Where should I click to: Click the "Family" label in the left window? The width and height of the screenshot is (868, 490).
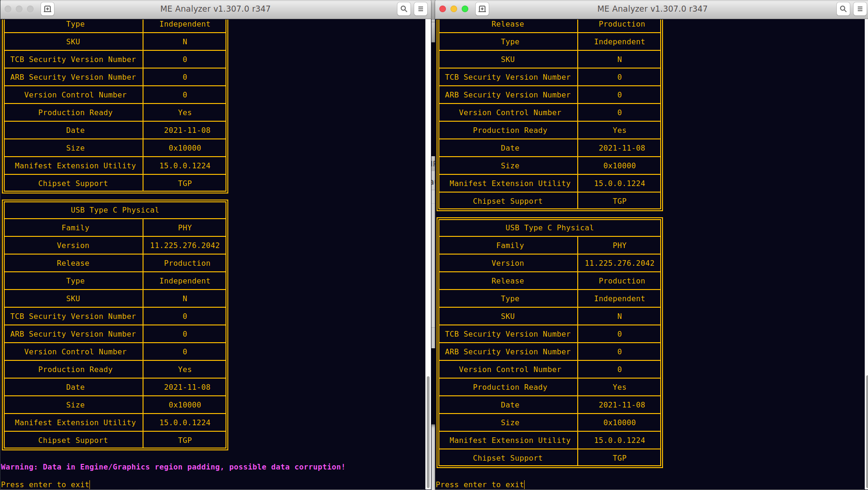tap(75, 228)
